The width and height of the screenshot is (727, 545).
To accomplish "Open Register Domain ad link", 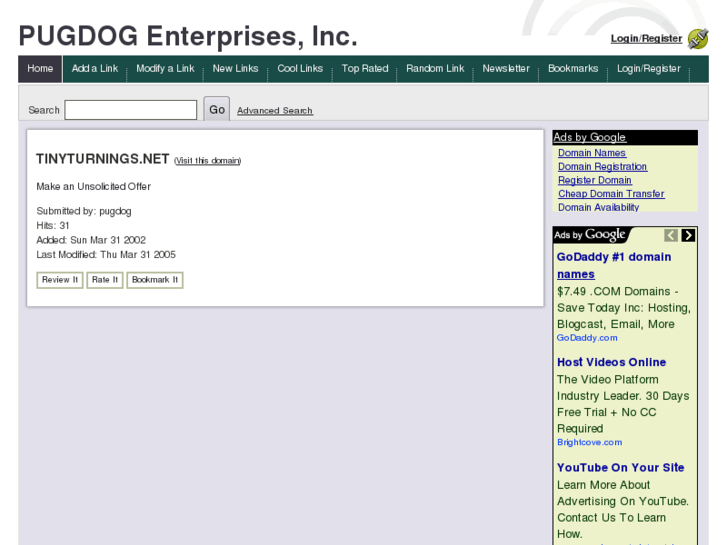I will pyautogui.click(x=594, y=180).
